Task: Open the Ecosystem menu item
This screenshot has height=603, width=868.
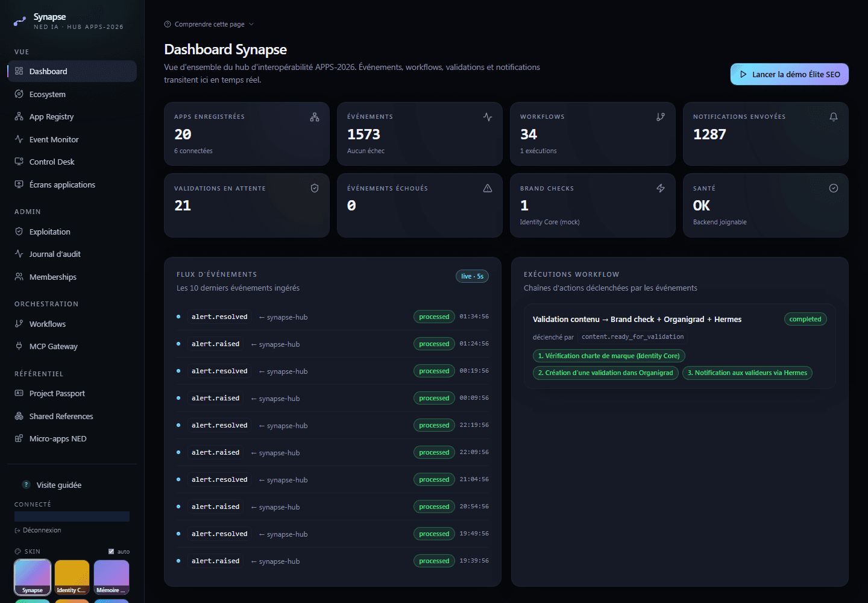Action: [x=72, y=94]
